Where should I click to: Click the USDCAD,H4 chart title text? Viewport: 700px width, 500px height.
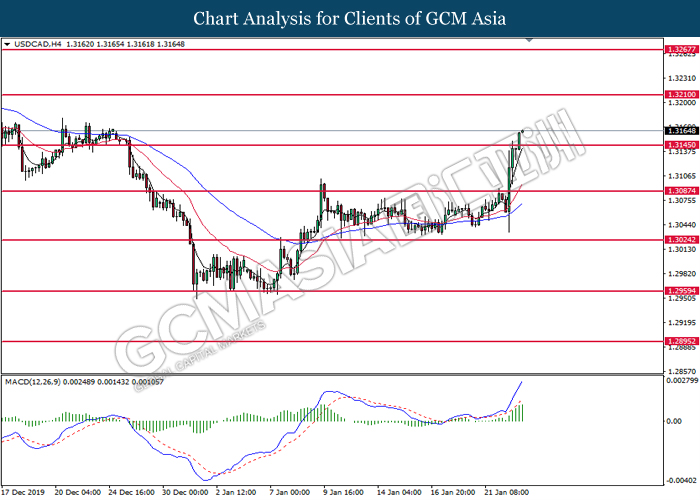tap(38, 44)
